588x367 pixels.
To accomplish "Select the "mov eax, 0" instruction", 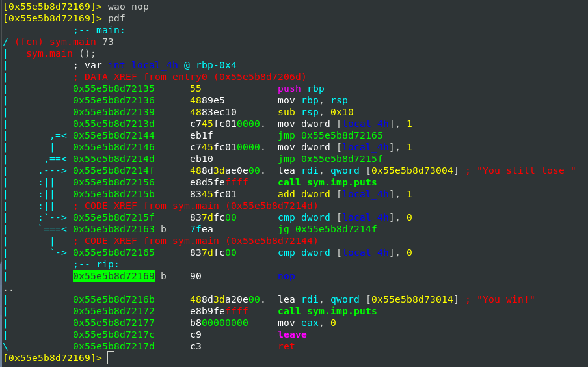I will (306, 323).
